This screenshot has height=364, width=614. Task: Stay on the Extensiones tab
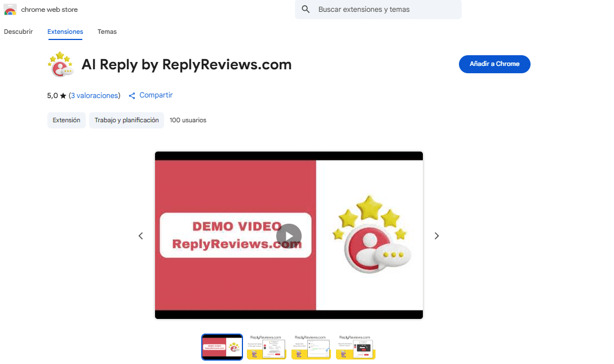point(65,32)
